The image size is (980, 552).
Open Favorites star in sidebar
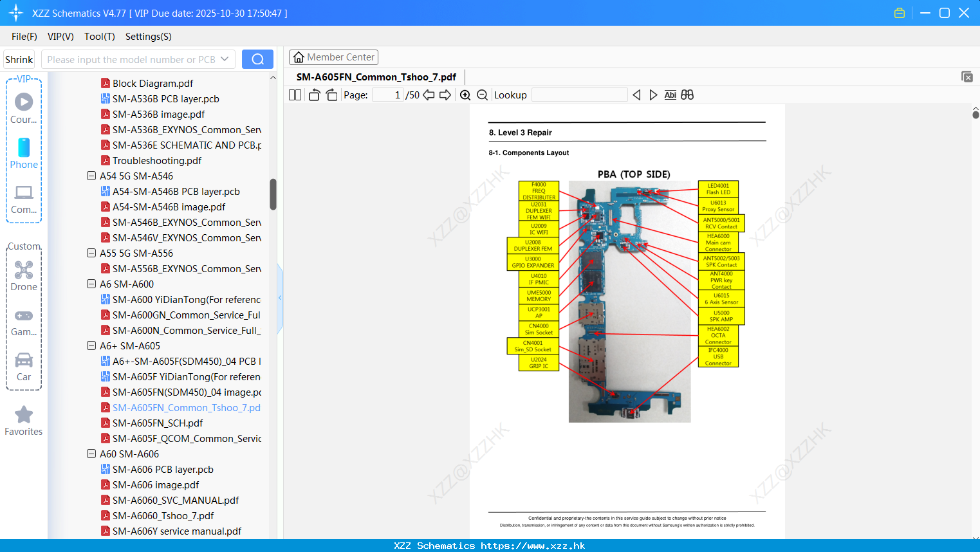(24, 421)
